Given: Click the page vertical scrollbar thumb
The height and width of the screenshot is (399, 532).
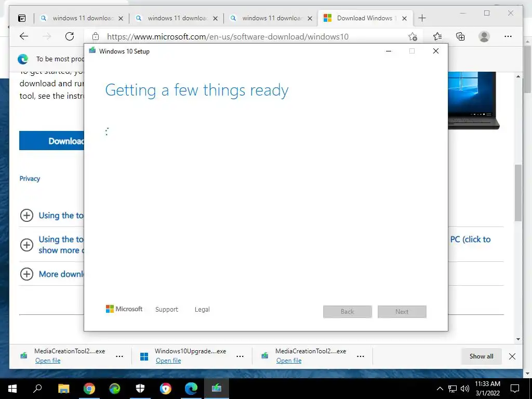Looking at the screenshot, I should (518, 193).
